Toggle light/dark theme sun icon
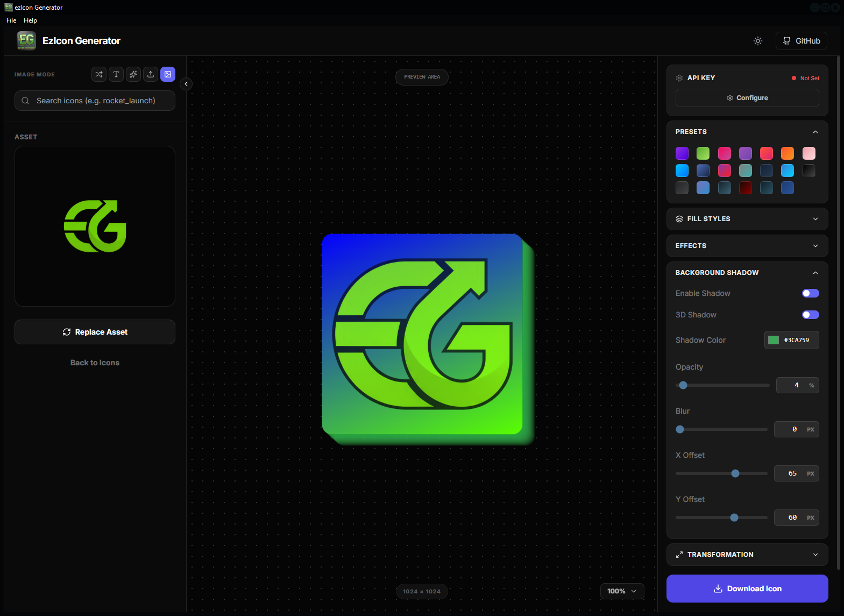 (758, 41)
